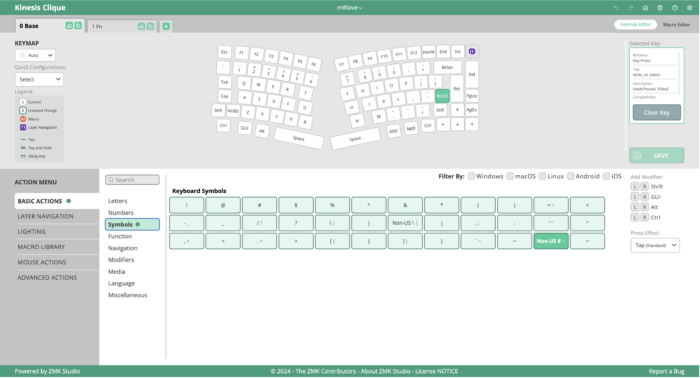Screen dimensions: 700x378
Task: Click the SAVE button
Action: 657,155
